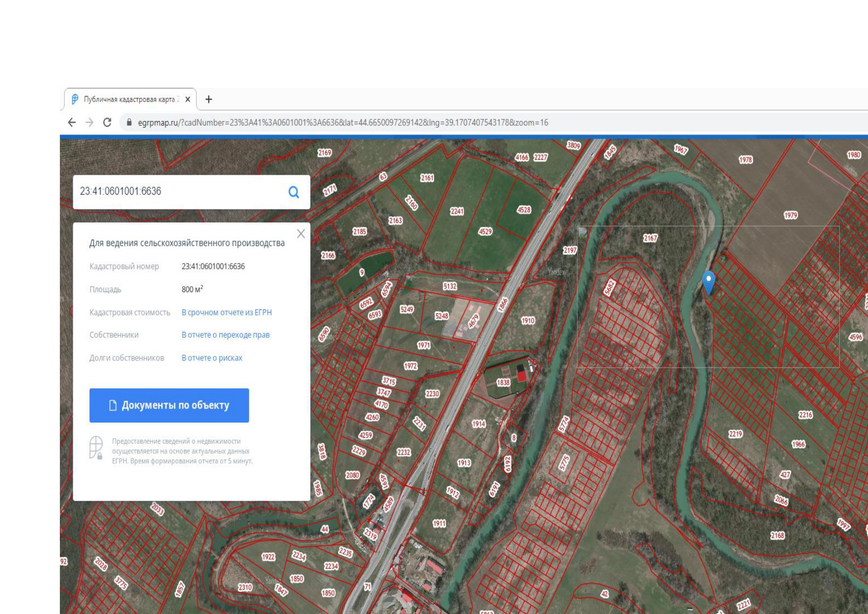Close the parcel info panel

301,234
